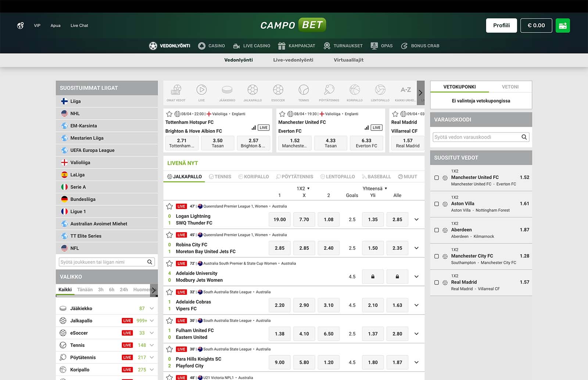
Task: Open the Turnaukset section
Action: pos(343,46)
